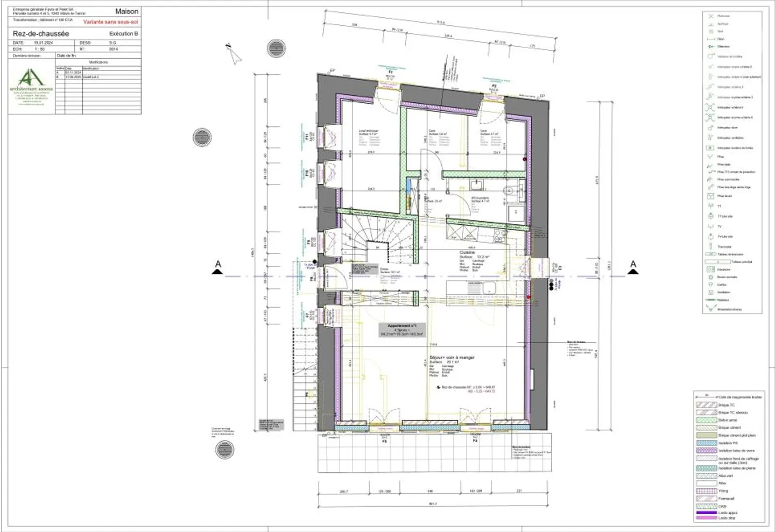Click the 'Variante sans sous-sol' red text
775x532 pixels.
point(110,22)
